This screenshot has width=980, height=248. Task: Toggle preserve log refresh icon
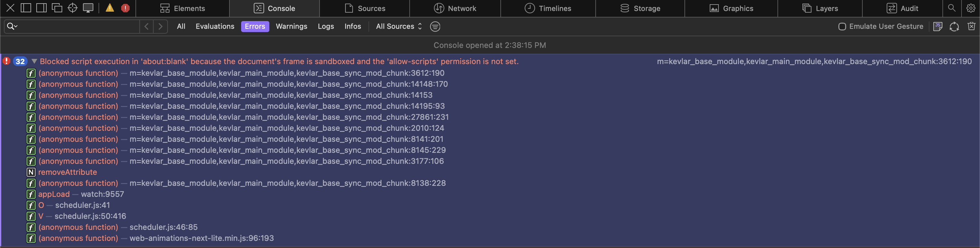(x=954, y=26)
